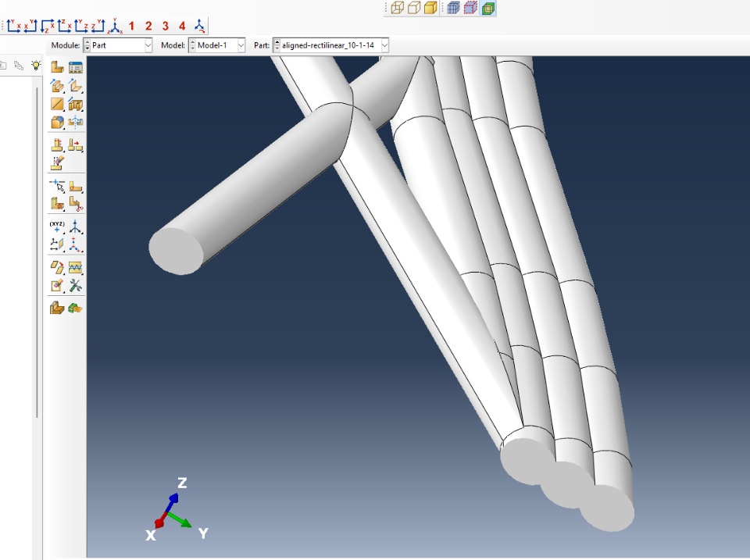Select Partition Face tool
This screenshot has width=750, height=560.
click(76, 186)
